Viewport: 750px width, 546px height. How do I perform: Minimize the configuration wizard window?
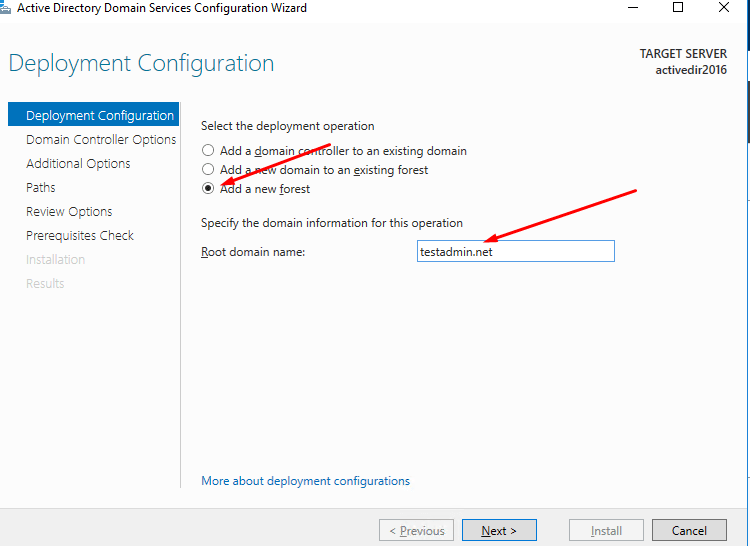click(x=632, y=8)
